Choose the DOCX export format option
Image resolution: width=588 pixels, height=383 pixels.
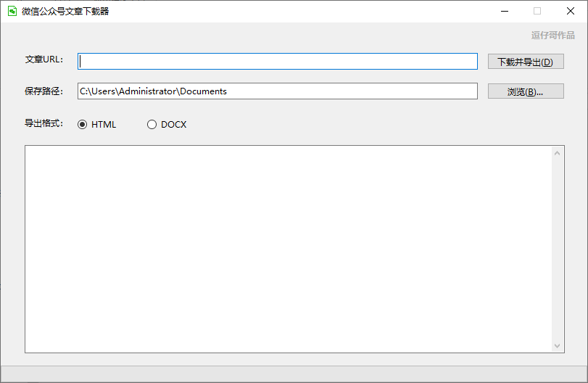tap(152, 124)
